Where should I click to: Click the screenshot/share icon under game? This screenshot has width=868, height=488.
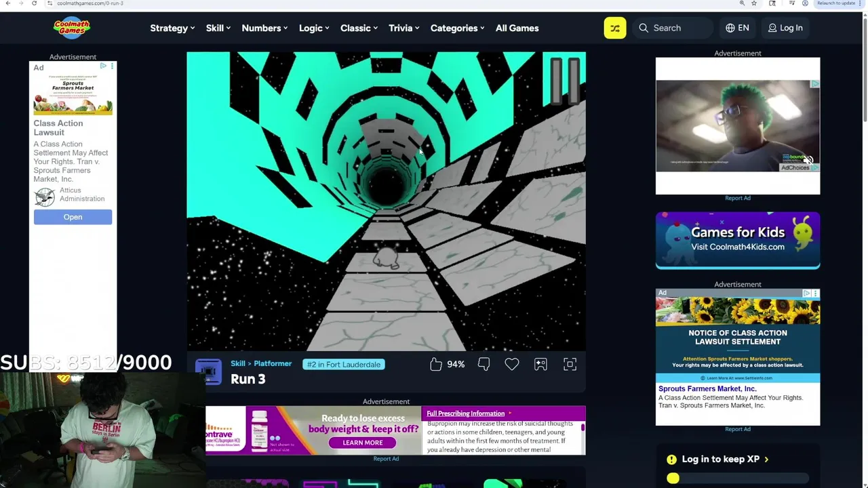click(x=540, y=365)
